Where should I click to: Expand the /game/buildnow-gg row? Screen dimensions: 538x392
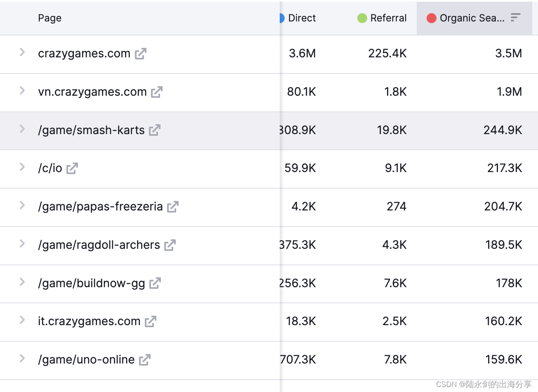[x=22, y=282]
